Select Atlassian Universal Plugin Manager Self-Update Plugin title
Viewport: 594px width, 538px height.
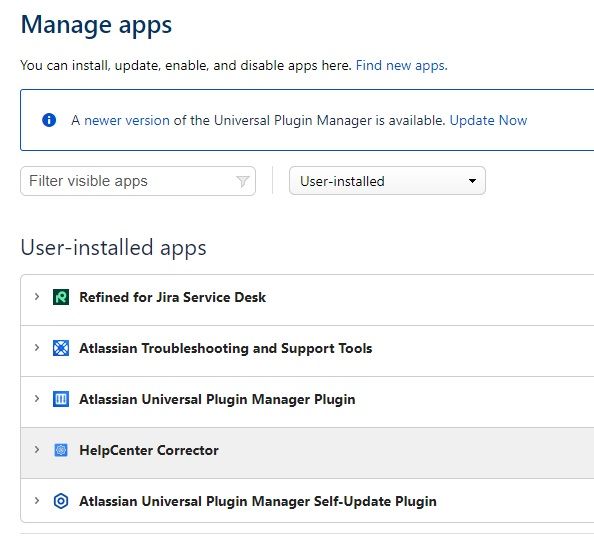(258, 501)
